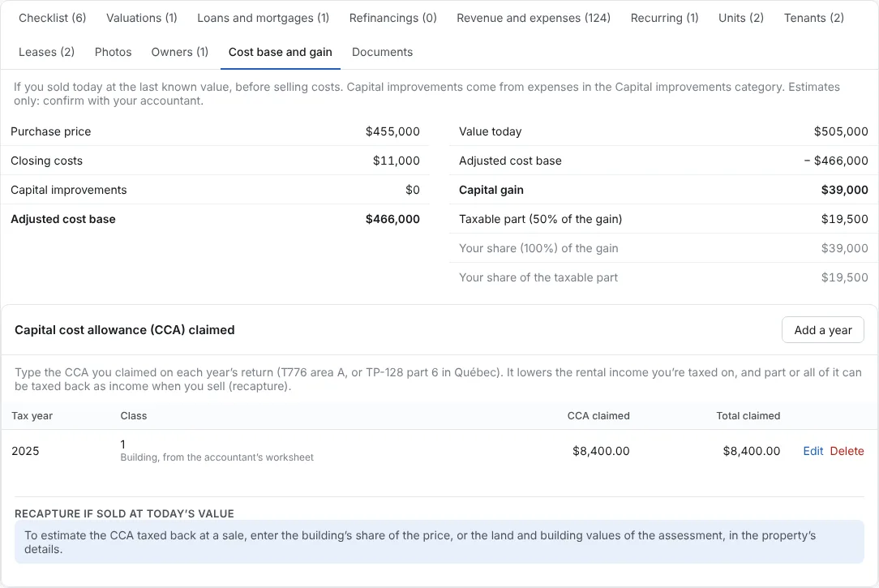Screen dimensions: 879x588
Task: Open the Owners (1) tab
Action: (180, 52)
